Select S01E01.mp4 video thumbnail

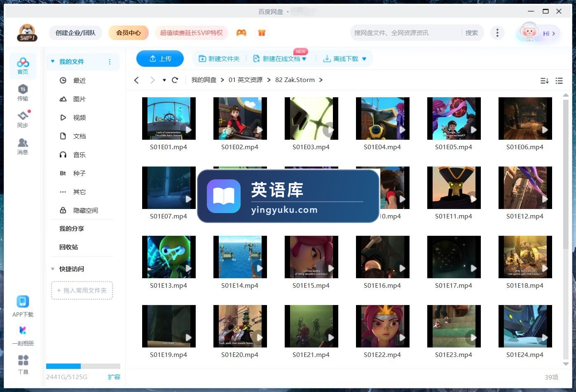(169, 118)
